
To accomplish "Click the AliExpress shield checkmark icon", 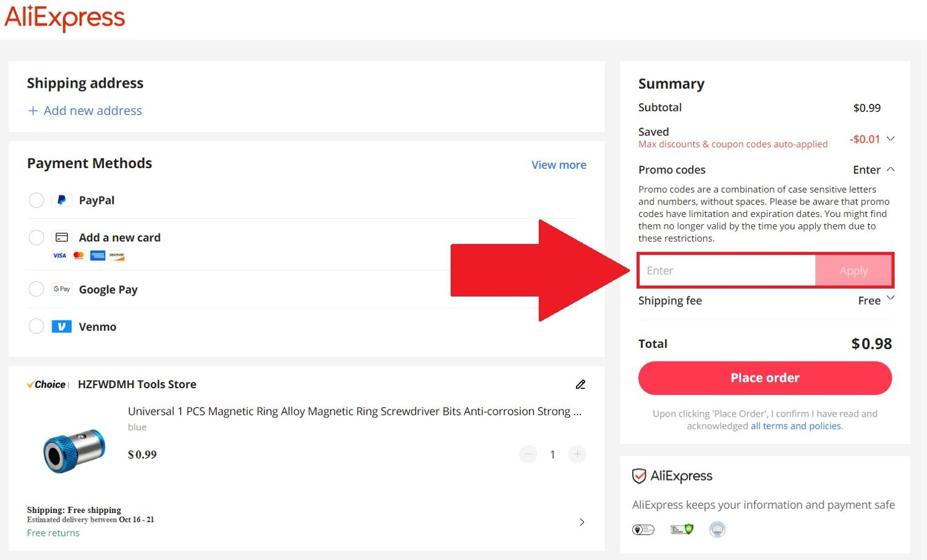I will coord(639,476).
